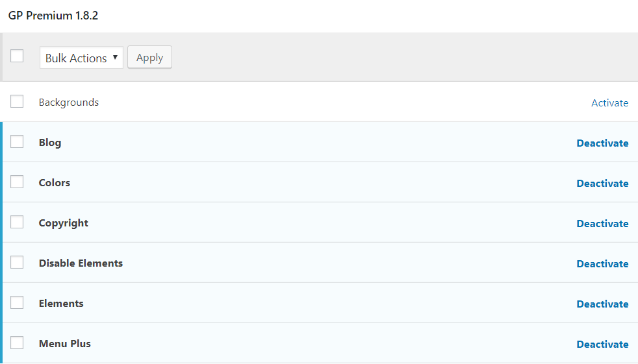638x364 pixels.
Task: Check the Menu Plus checkbox
Action: [17, 343]
